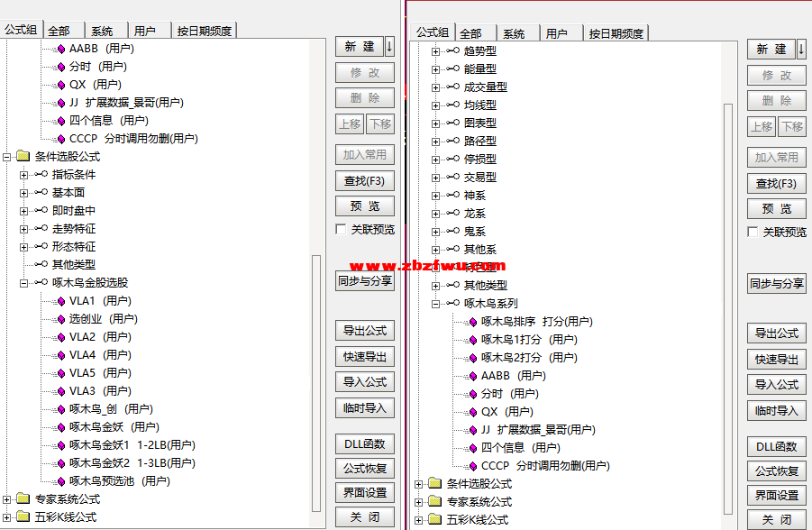Viewport: 812px width, 530px height.
Task: Click the 啄木鸟2打分 formula icon
Action: click(473, 359)
